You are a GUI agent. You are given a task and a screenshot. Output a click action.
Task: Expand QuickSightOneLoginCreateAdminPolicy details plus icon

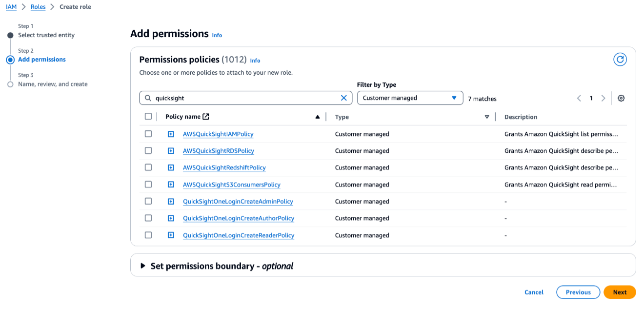pyautogui.click(x=171, y=202)
